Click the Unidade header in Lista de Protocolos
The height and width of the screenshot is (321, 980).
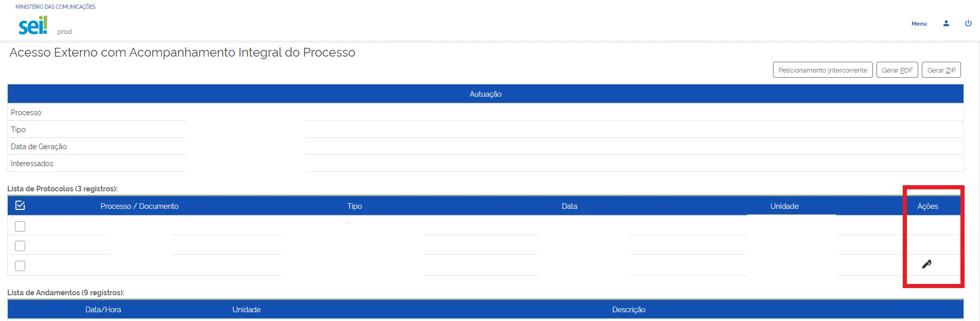point(784,206)
